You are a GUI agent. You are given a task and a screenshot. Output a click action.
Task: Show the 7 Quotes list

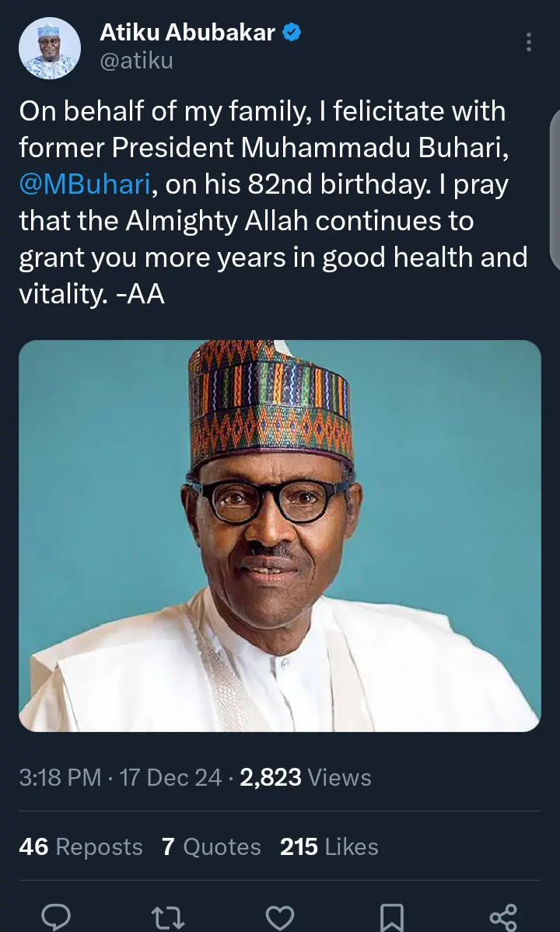[x=211, y=846]
